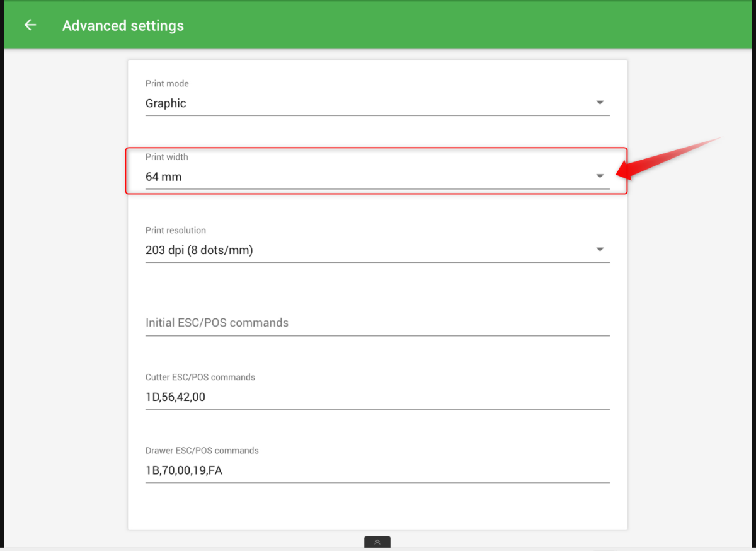Click blank space below the Drawer commands field
The width and height of the screenshot is (756, 551).
click(377, 506)
